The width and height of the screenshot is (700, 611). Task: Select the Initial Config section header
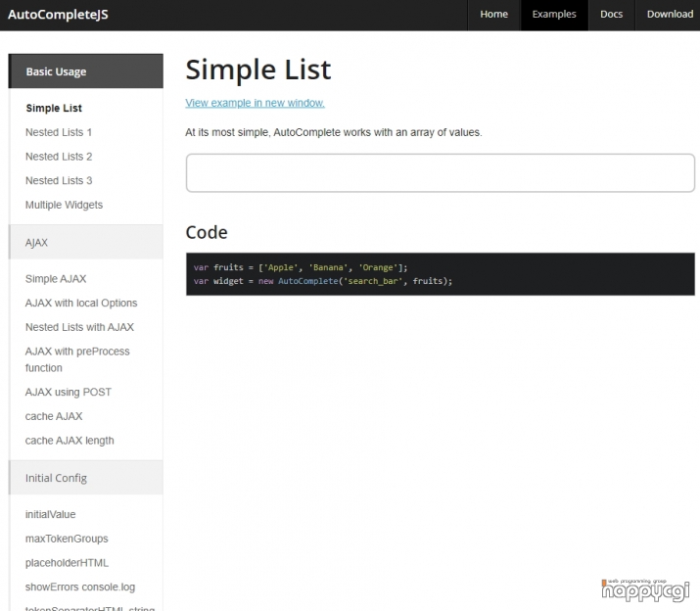click(x=86, y=478)
